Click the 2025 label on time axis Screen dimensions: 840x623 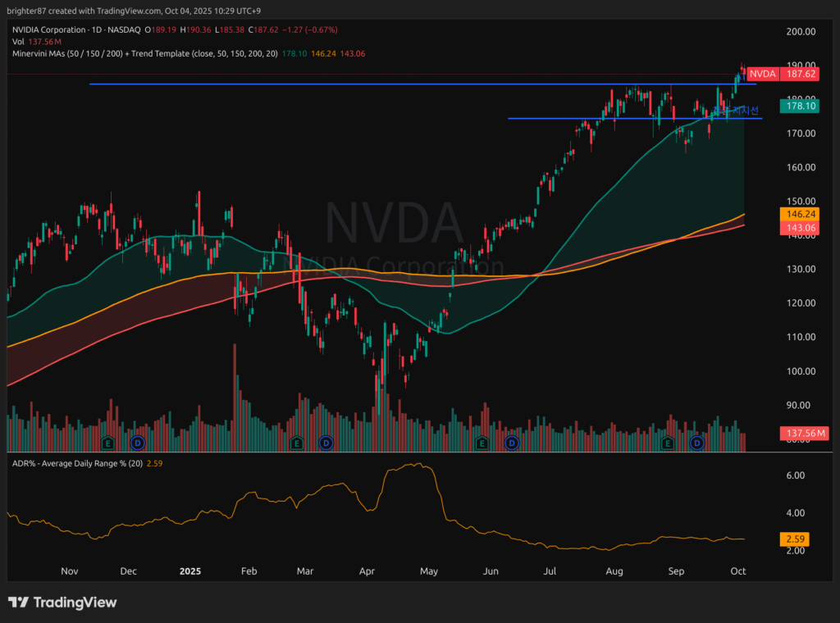(x=189, y=571)
